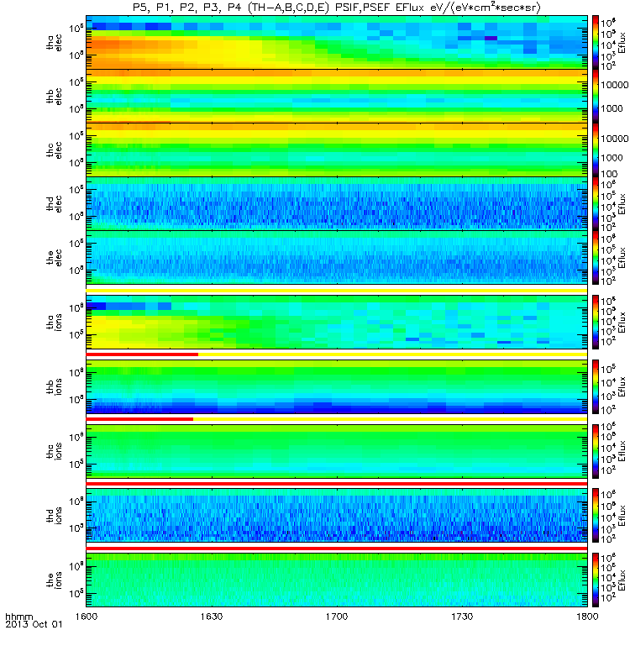Click the color bar beside tha ions panel
Screen dimensions: 630x672
click(596, 322)
